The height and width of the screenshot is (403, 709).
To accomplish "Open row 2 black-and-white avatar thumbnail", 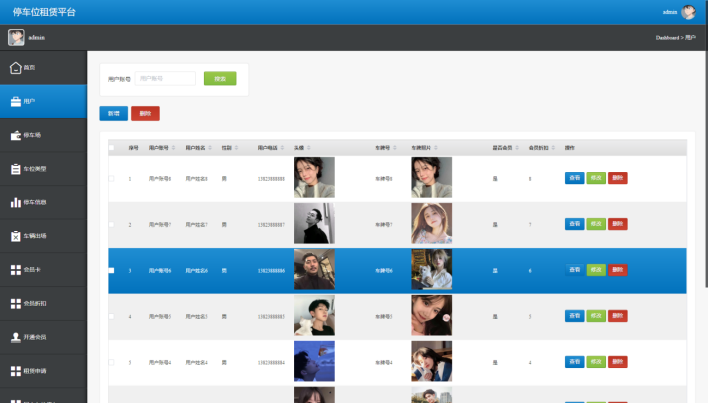I will (x=314, y=223).
